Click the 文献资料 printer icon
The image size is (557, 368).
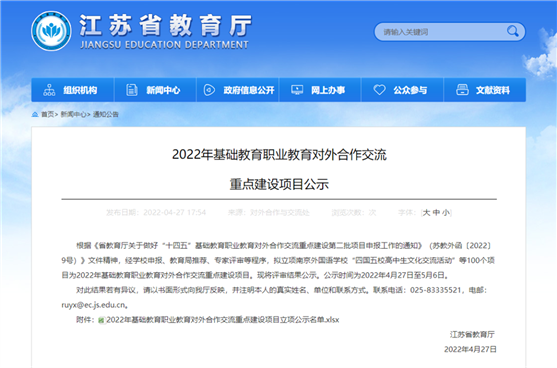pos(462,90)
